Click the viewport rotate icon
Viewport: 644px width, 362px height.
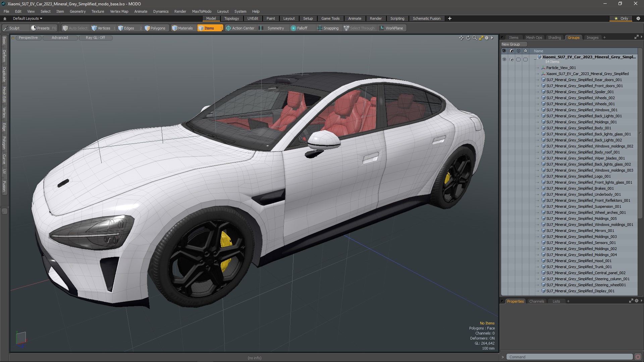coord(468,38)
